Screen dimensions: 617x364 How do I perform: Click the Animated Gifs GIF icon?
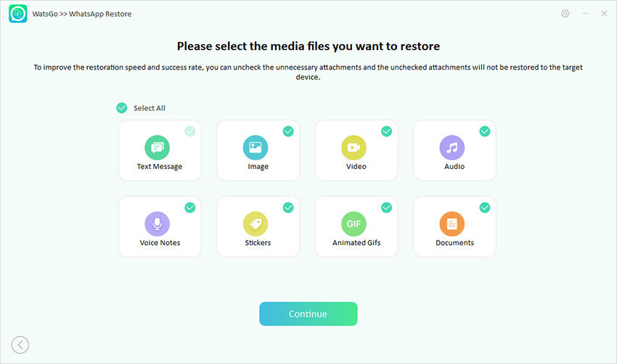pos(354,224)
